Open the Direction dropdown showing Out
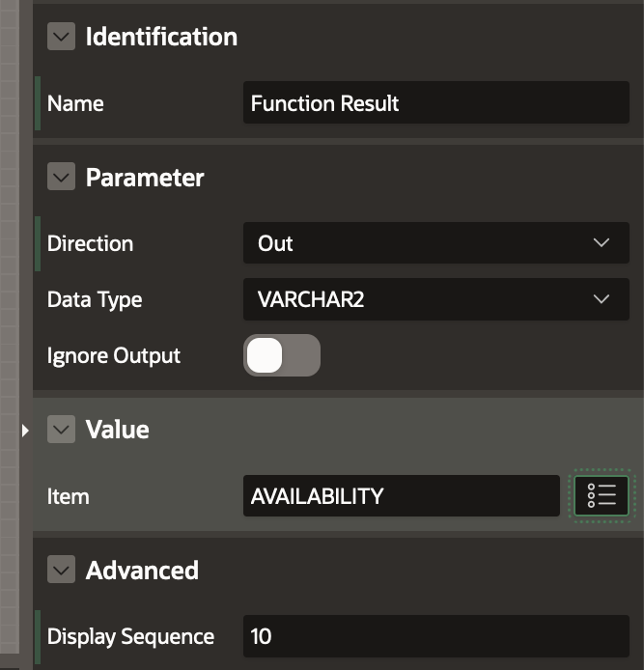Viewport: 644px width, 670px height. [435, 243]
